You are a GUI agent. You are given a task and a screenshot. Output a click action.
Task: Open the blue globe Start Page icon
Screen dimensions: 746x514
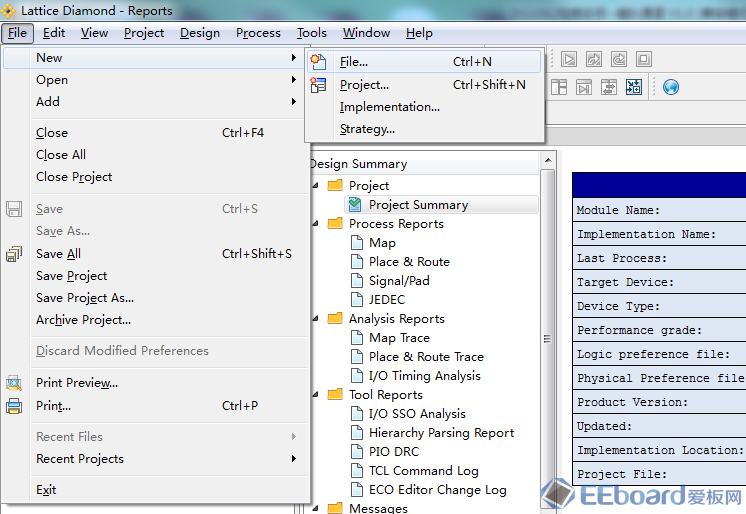(671, 87)
